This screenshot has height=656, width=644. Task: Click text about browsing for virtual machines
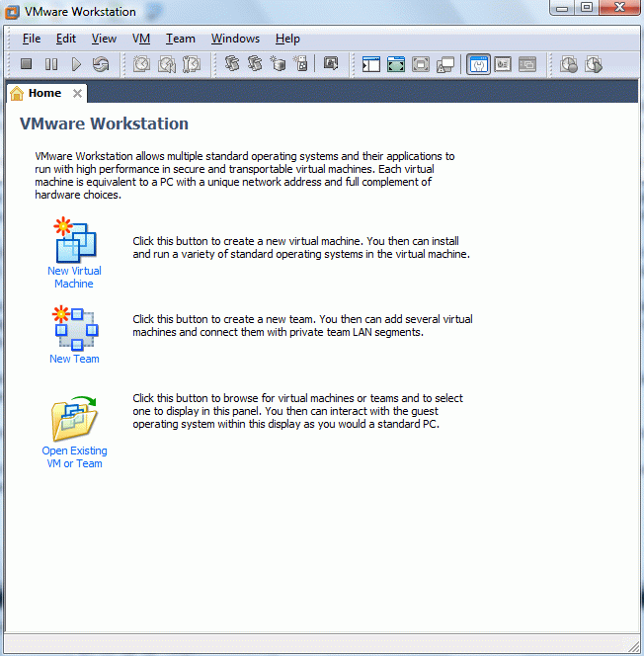pyautogui.click(x=297, y=411)
